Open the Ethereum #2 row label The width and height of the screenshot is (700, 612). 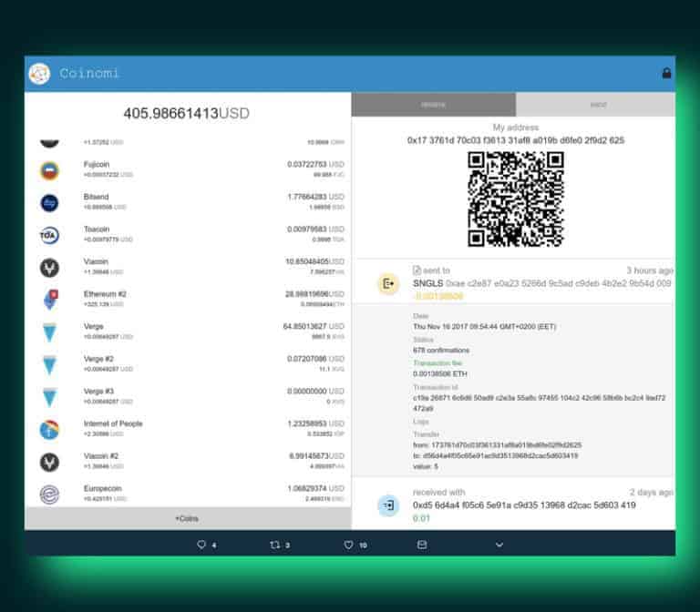click(105, 294)
